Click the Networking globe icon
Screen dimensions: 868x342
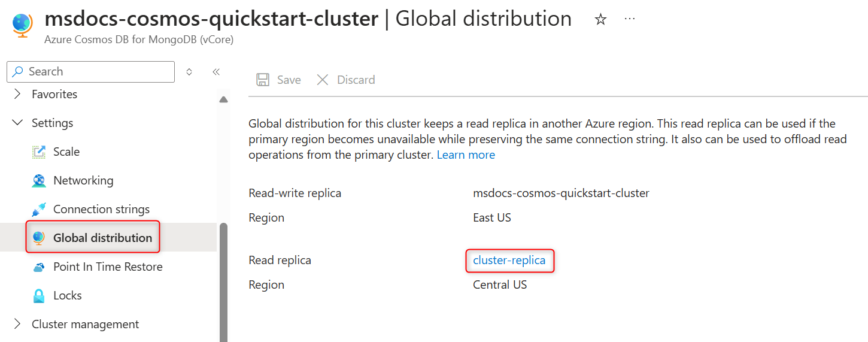[39, 180]
